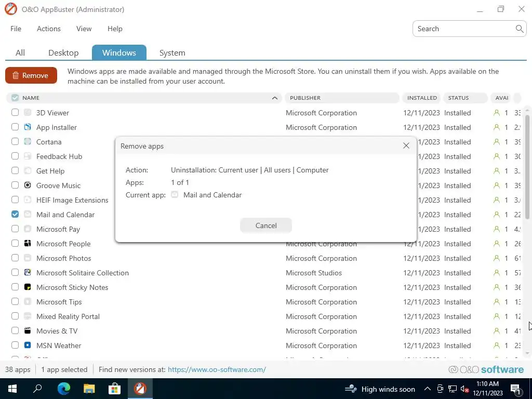The height and width of the screenshot is (399, 532).
Task: Close the Remove apps dialog
Action: [x=406, y=146]
